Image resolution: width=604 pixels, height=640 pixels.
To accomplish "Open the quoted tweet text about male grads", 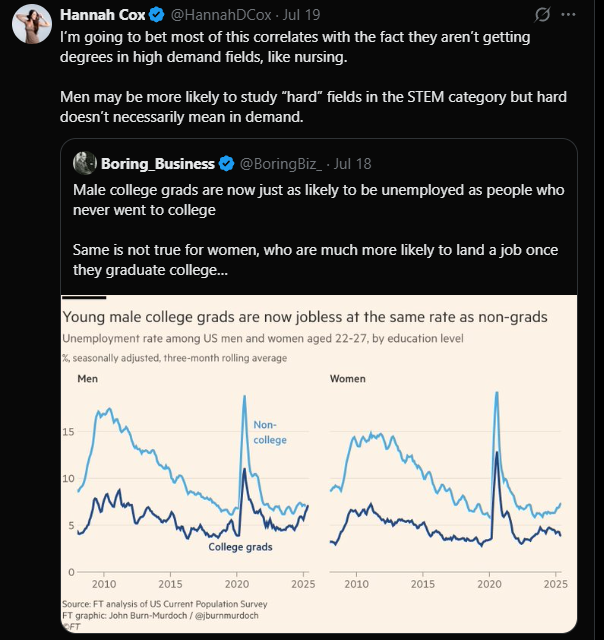I will click(x=318, y=230).
